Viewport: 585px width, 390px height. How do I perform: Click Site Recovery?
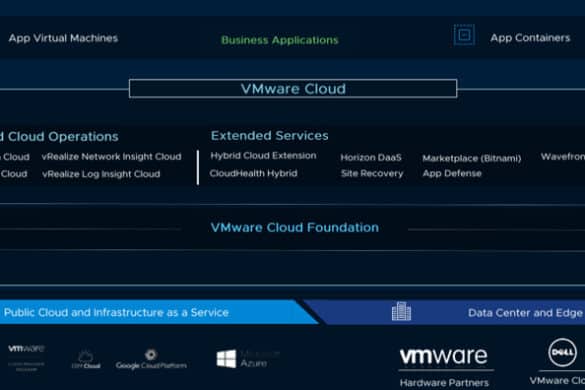click(372, 174)
